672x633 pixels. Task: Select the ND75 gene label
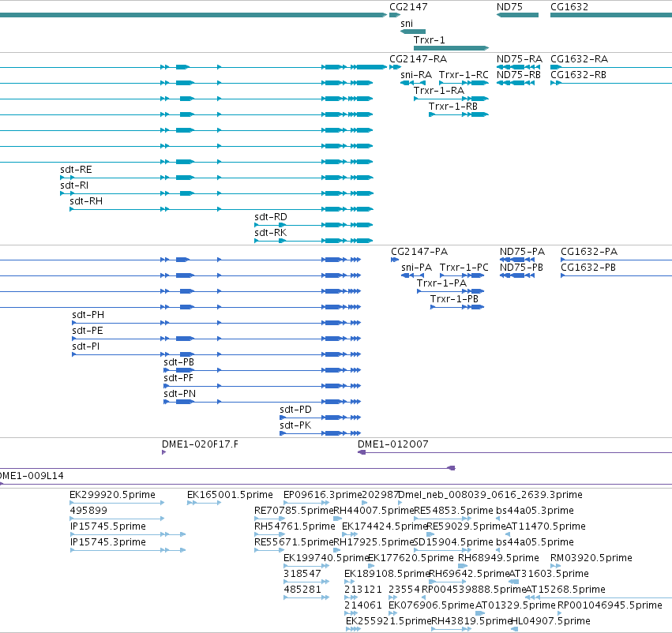[x=509, y=7]
